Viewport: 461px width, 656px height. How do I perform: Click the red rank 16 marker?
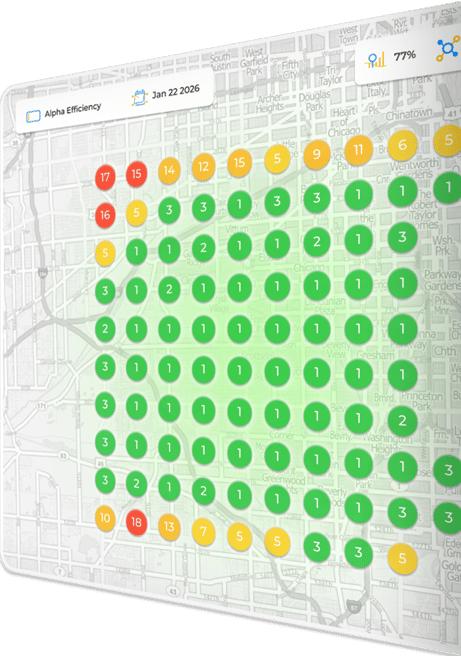(x=105, y=215)
